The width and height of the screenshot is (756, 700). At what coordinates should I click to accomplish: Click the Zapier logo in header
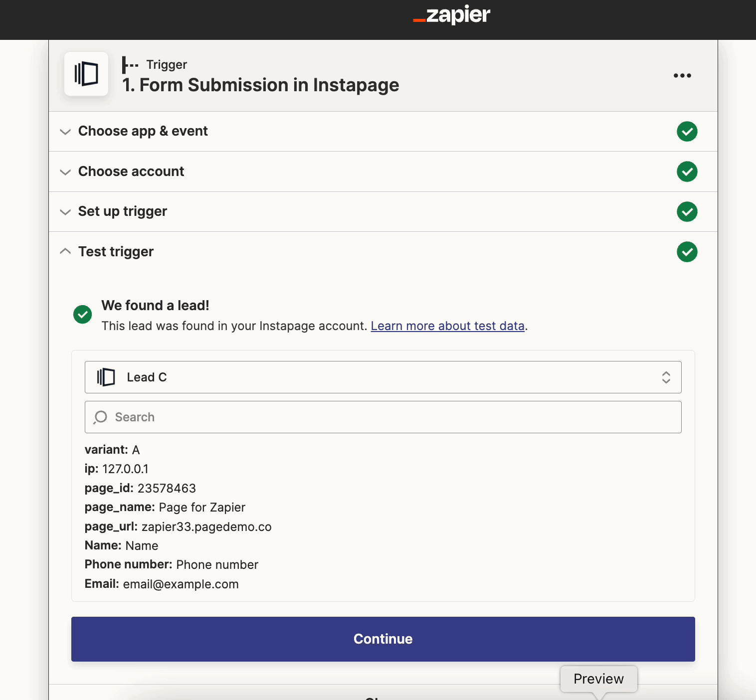point(452,15)
